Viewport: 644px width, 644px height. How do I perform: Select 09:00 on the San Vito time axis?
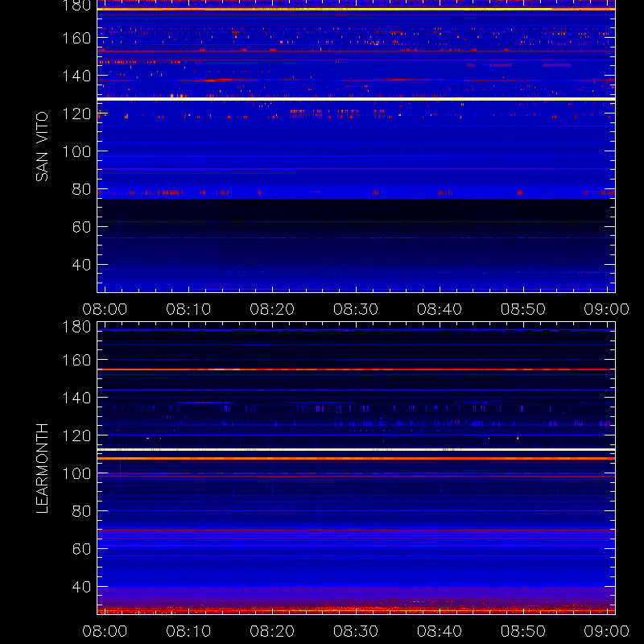(607, 309)
